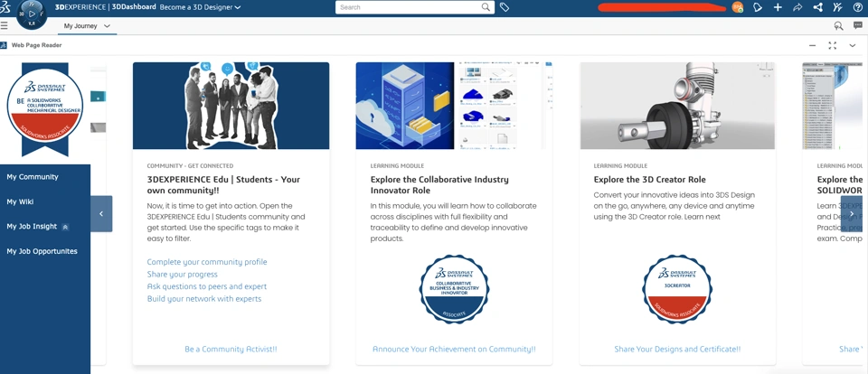The image size is (868, 374).
Task: Open the tools and apps icon
Action: coord(837,7)
